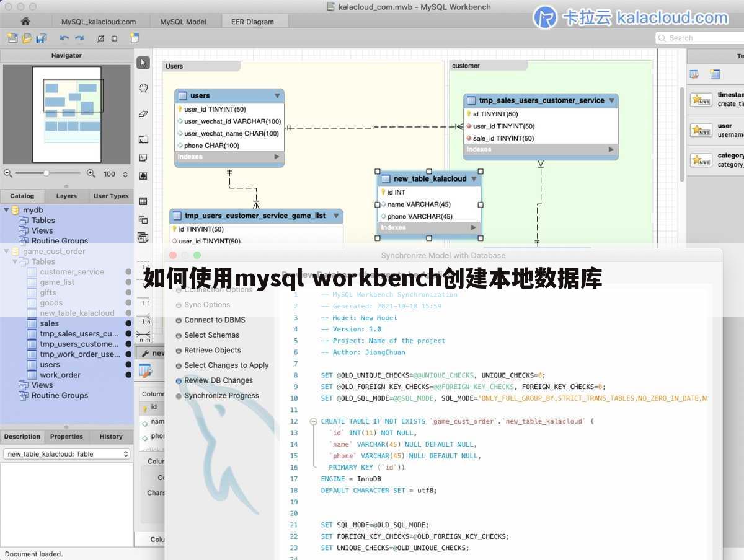Click the Undo arrow in the toolbar

(x=64, y=38)
